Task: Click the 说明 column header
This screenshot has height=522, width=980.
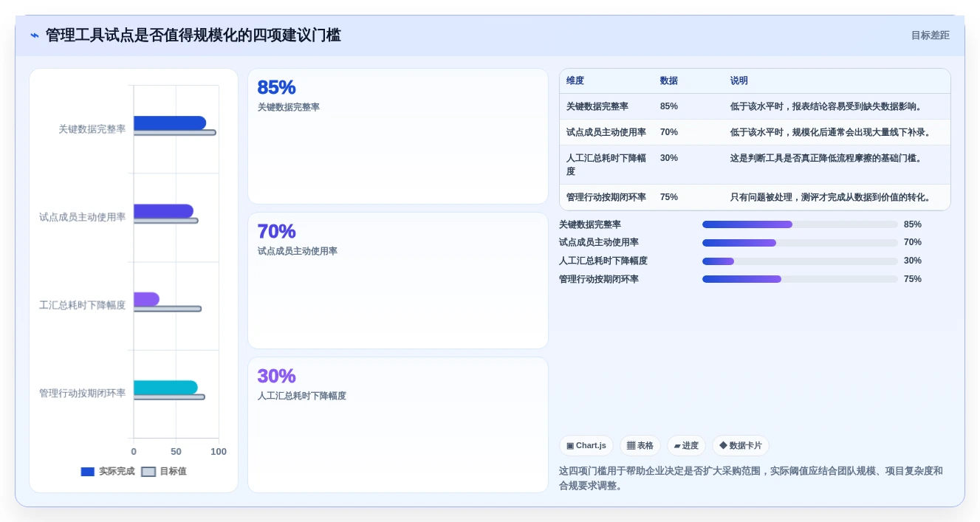Action: pyautogui.click(x=739, y=80)
